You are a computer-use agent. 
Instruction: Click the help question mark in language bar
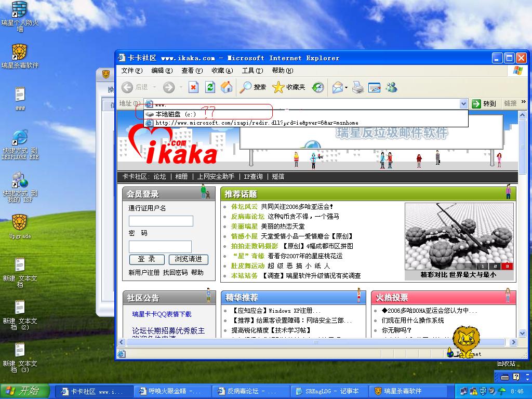pyautogui.click(x=516, y=377)
